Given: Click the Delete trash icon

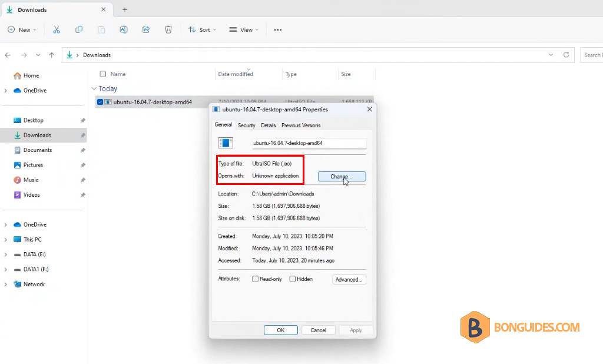Looking at the screenshot, I should tap(168, 29).
